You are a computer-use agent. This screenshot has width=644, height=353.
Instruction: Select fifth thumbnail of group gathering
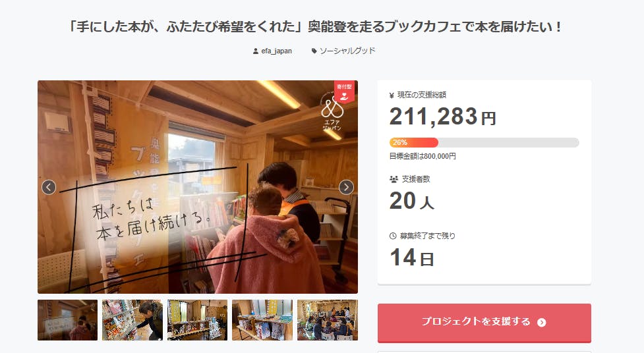[x=328, y=320]
